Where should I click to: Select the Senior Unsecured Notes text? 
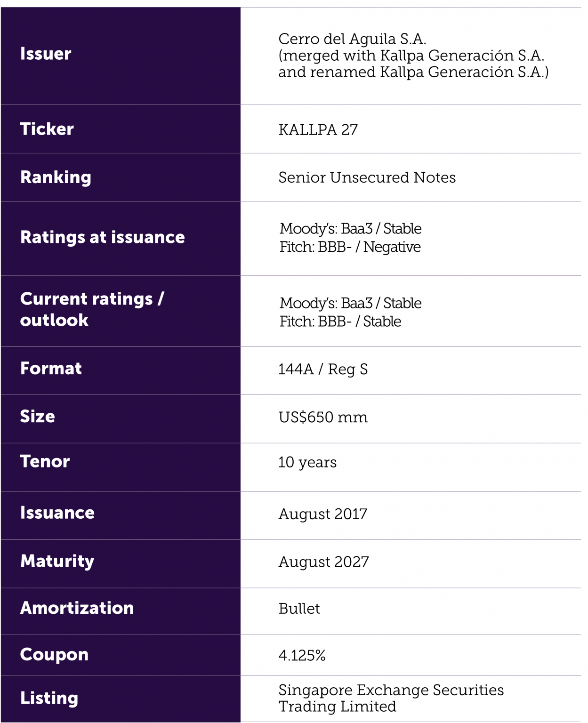[x=367, y=177]
